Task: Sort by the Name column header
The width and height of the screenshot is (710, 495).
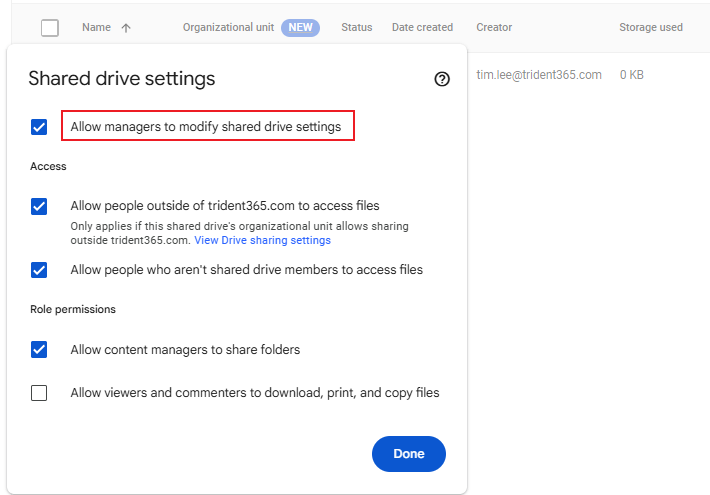Action: pyautogui.click(x=96, y=28)
